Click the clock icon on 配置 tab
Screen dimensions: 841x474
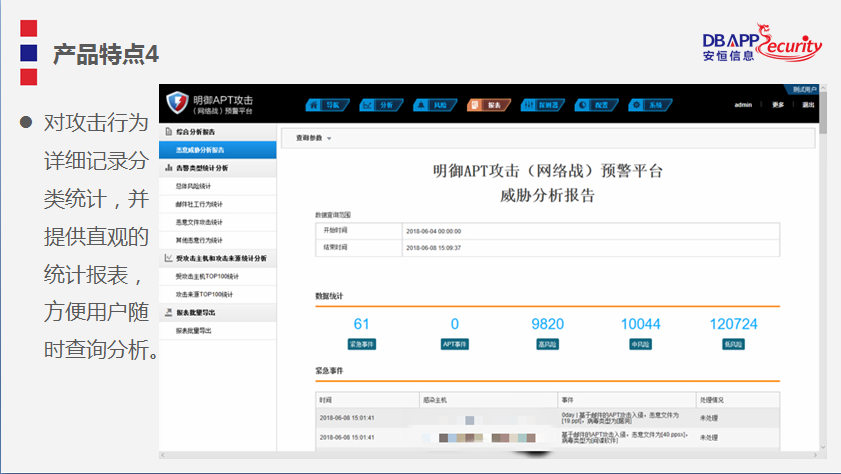coord(583,105)
